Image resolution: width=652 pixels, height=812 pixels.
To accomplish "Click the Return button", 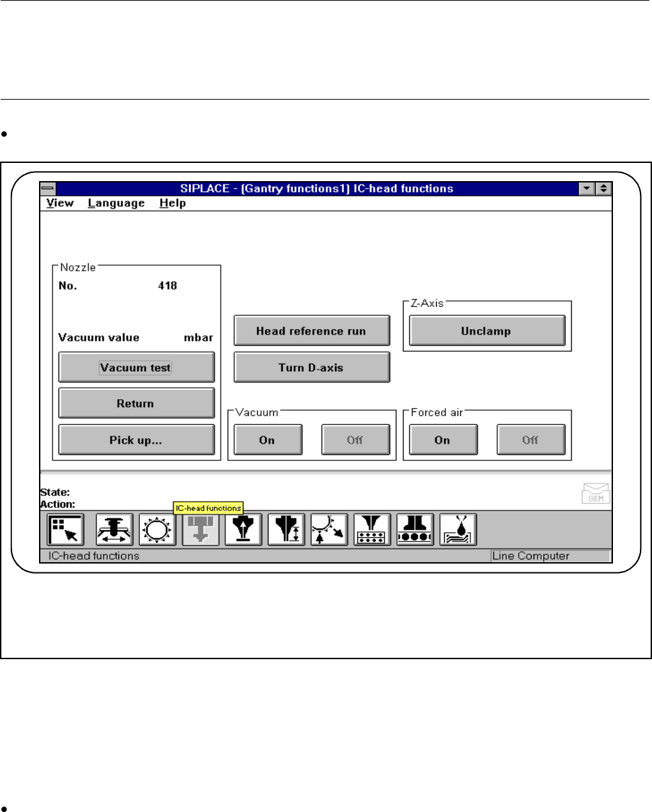I will [137, 403].
